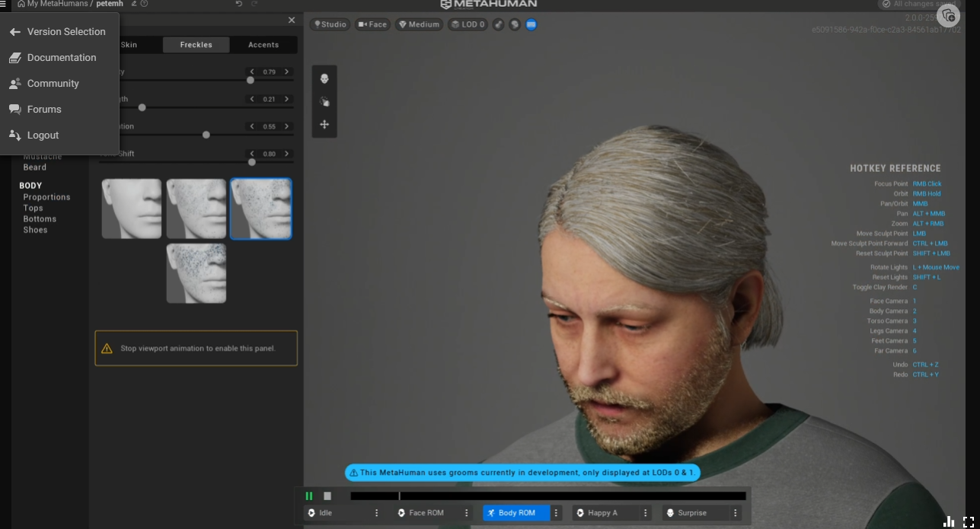This screenshot has height=529, width=980.
Task: Choose Logout from the menu
Action: pos(59,135)
